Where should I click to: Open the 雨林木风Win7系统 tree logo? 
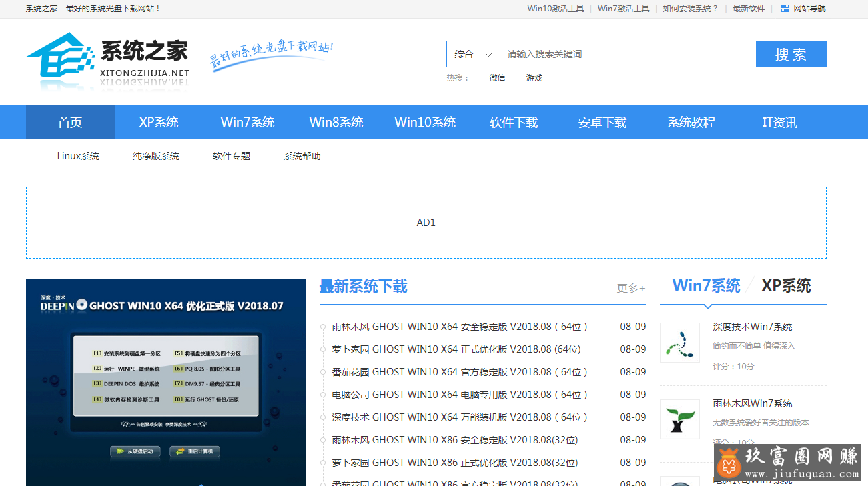[679, 419]
